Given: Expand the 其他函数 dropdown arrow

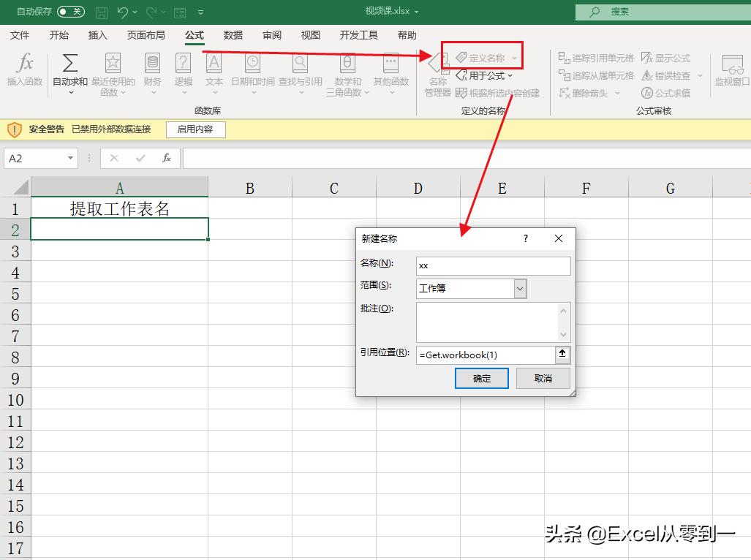Looking at the screenshot, I should coord(393,93).
